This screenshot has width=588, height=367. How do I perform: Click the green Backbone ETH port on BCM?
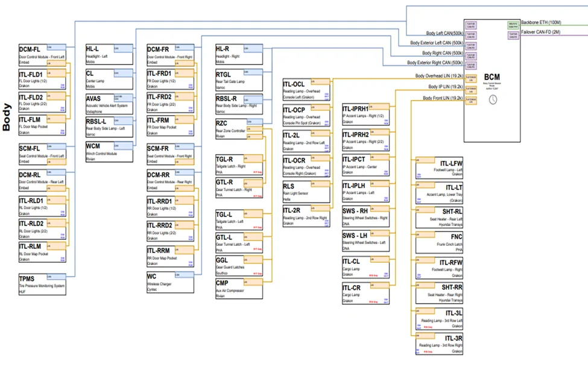pyautogui.click(x=513, y=25)
